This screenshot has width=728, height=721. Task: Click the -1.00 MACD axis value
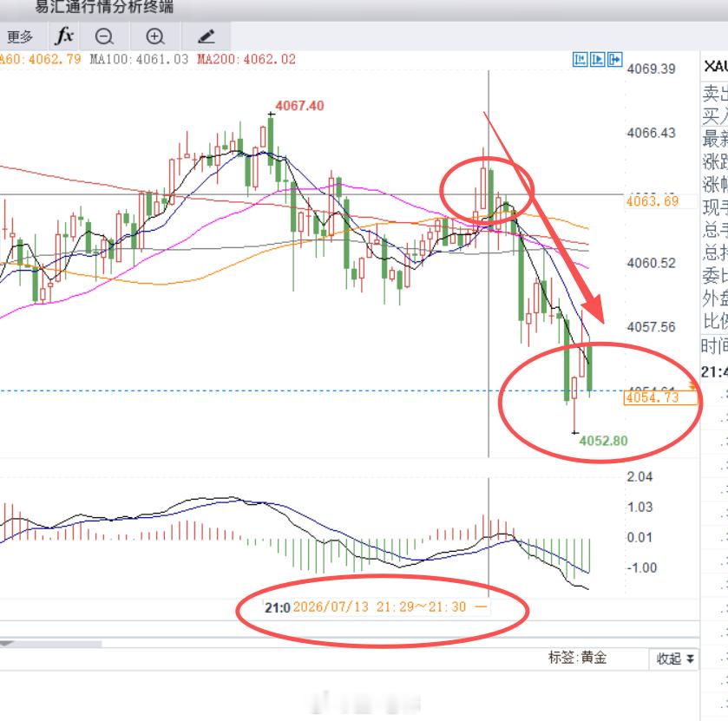click(x=641, y=567)
